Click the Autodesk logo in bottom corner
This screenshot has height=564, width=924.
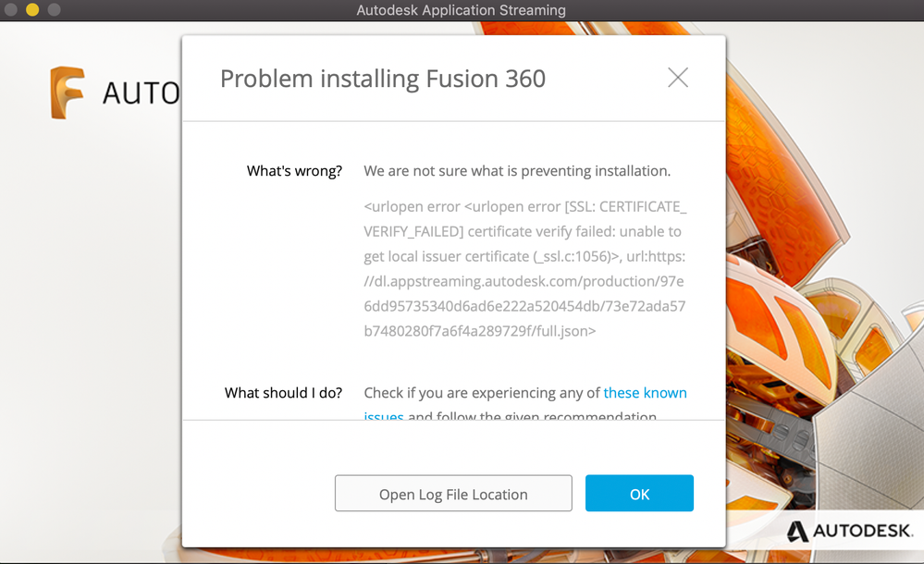click(x=850, y=531)
